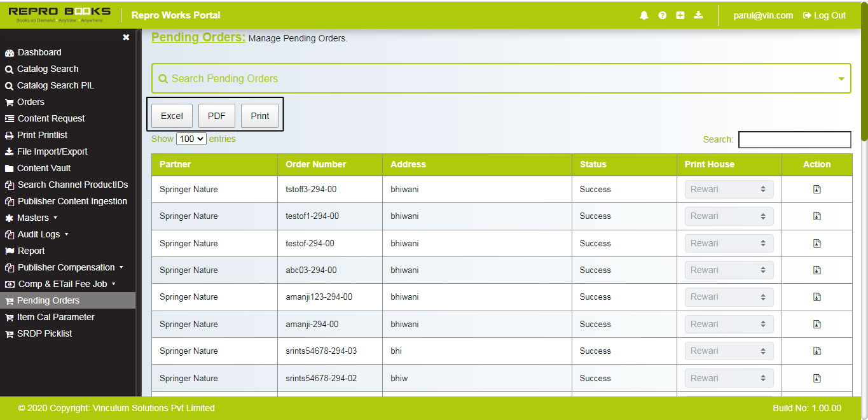Image resolution: width=868 pixels, height=420 pixels.
Task: Click the plus icon in the top bar
Action: click(680, 15)
